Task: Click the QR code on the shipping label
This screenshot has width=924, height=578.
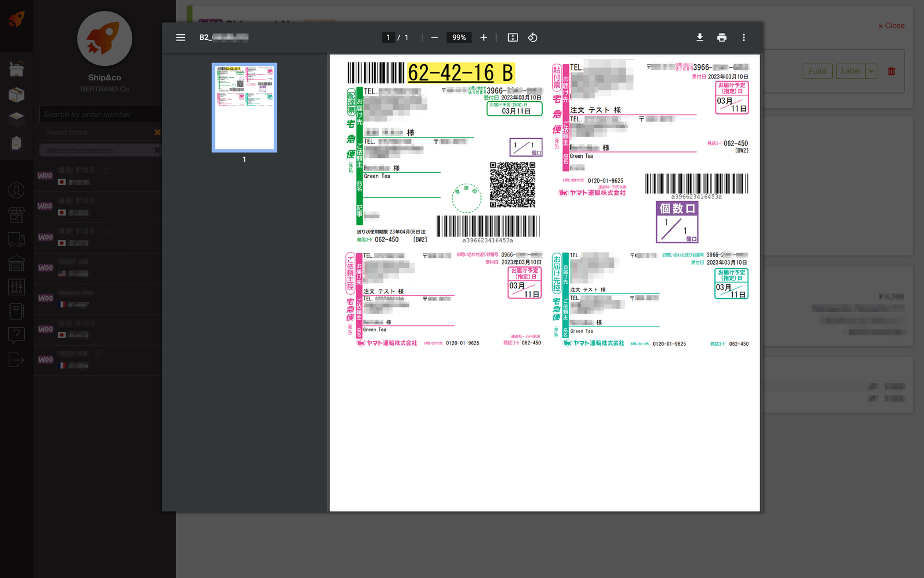Action: 513,185
